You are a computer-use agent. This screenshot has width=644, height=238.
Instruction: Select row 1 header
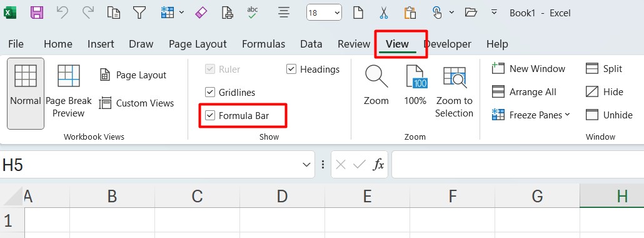coord(12,221)
